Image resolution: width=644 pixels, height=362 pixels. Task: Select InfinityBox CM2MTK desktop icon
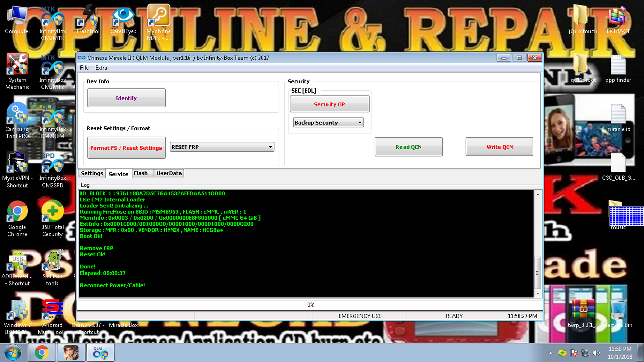click(52, 24)
